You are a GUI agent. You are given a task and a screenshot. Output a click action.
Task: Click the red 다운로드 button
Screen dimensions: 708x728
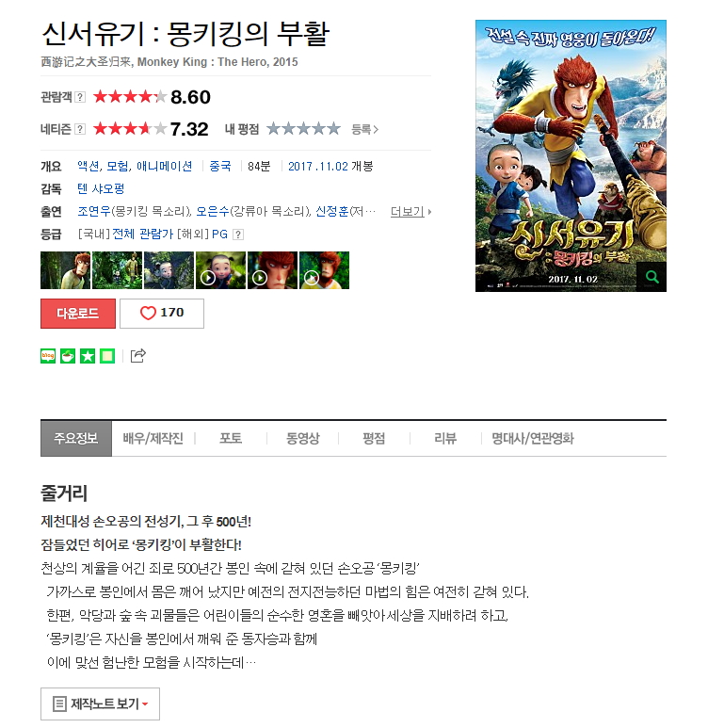(x=78, y=314)
